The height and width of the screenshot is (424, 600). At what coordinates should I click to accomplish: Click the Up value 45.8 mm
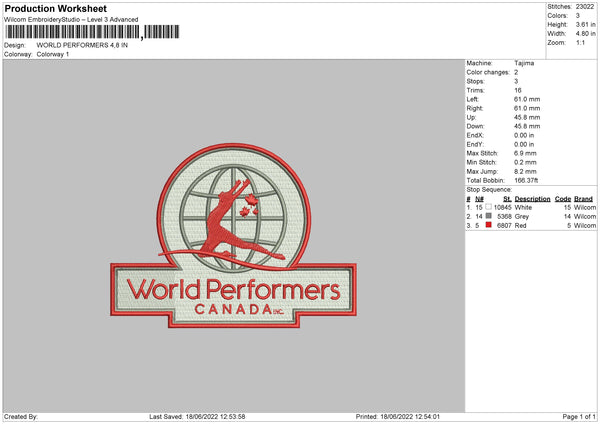click(x=527, y=117)
